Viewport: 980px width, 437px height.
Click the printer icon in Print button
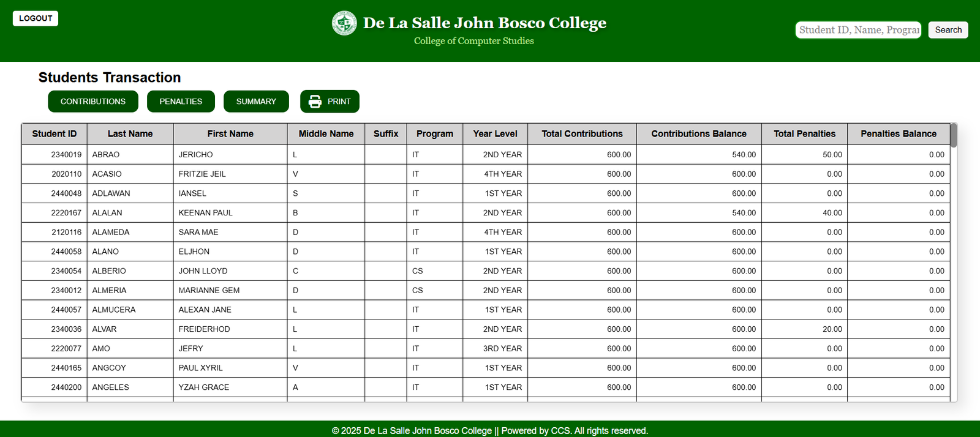[315, 102]
